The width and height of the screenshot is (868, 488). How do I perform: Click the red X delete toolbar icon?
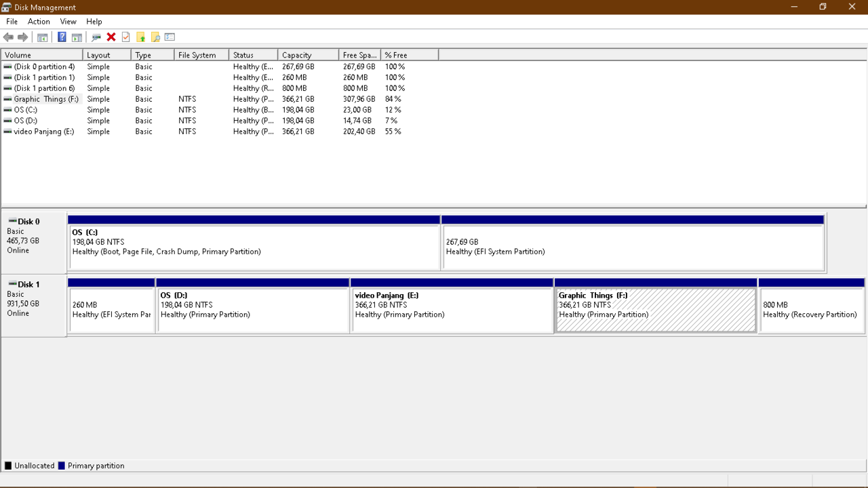pos(111,37)
